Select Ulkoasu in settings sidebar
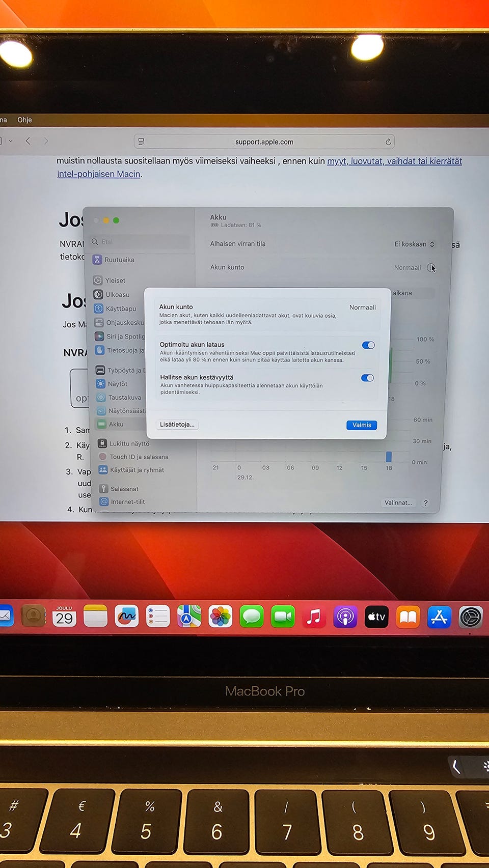This screenshot has height=868, width=489. pos(112,294)
